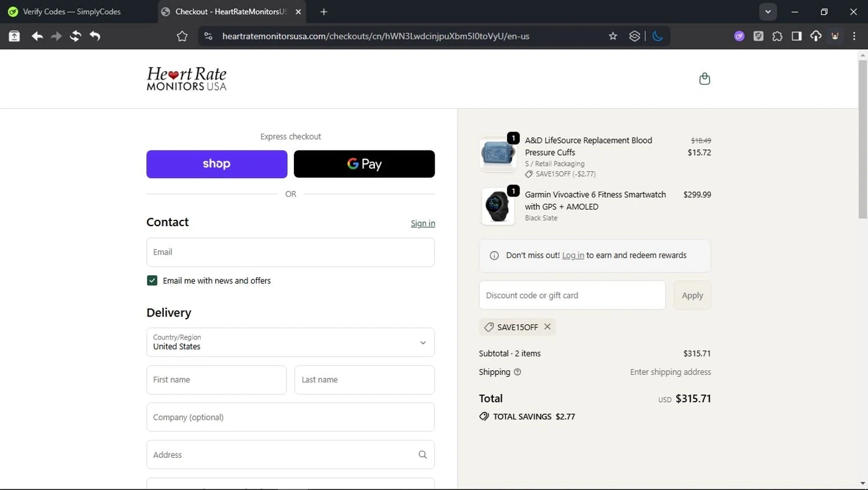Viewport: 868px width, 490px height.
Task: Bookmark page with the star icon in address bar
Action: (x=613, y=36)
